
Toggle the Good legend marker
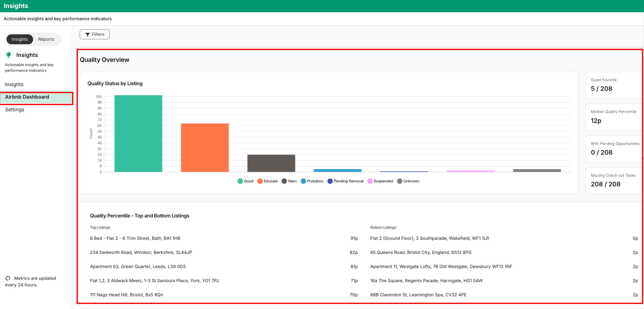pyautogui.click(x=240, y=181)
